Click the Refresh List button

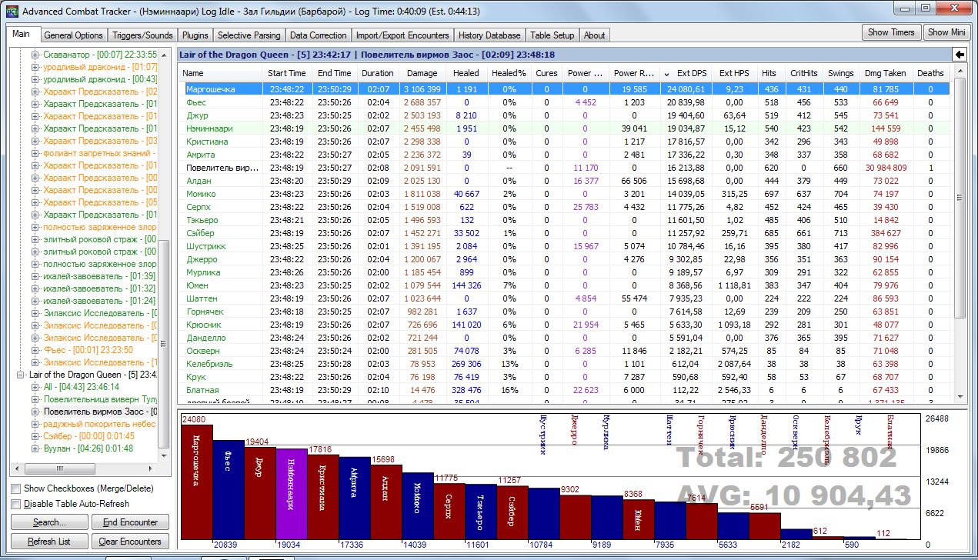click(49, 542)
